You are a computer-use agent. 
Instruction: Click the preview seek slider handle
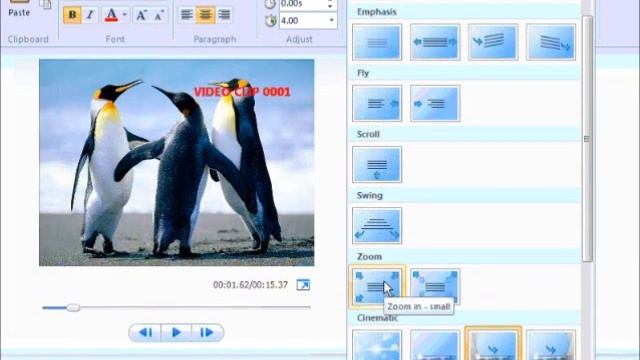coord(73,307)
